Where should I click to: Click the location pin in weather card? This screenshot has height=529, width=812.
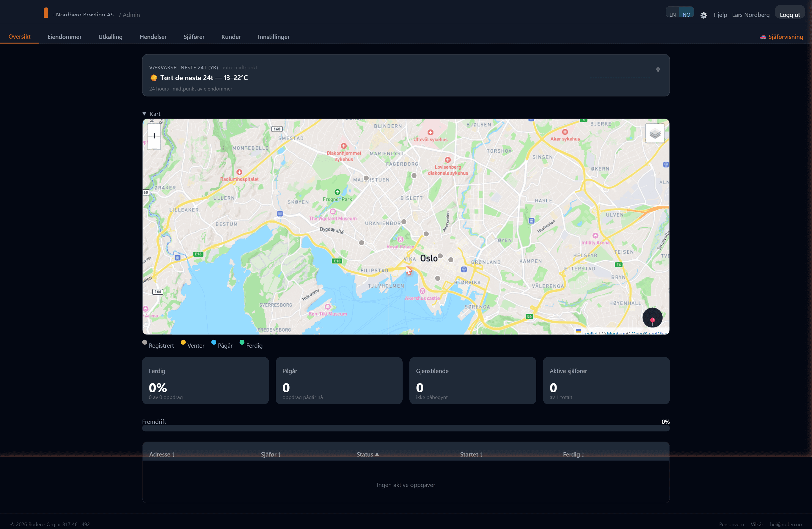point(658,70)
